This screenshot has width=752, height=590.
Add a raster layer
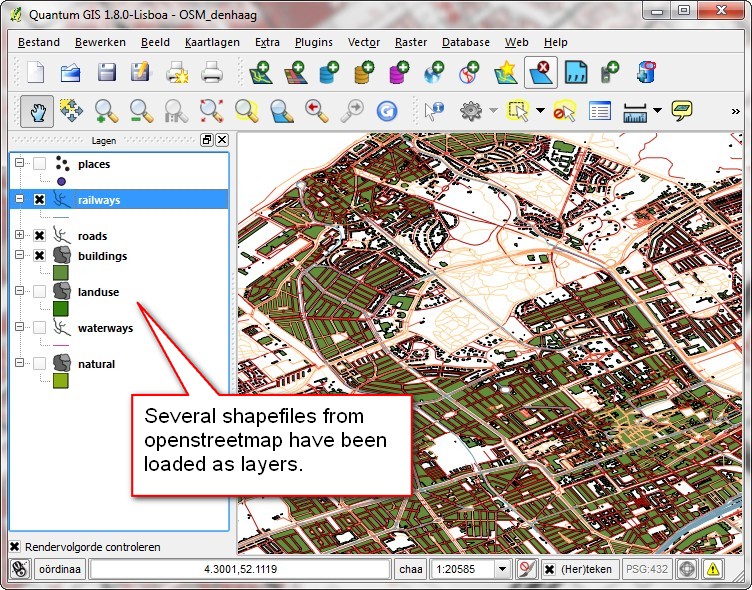coord(296,72)
